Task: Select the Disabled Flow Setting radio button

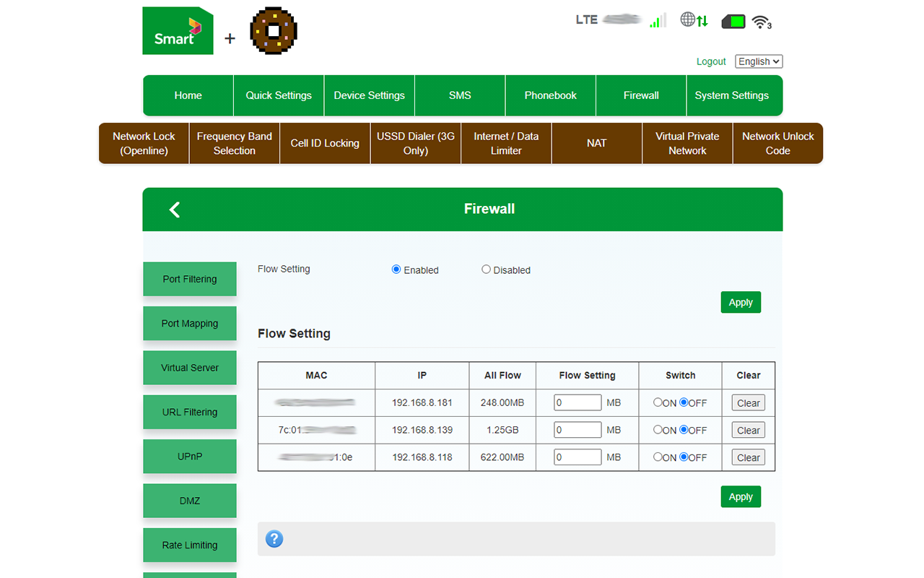Action: click(486, 269)
